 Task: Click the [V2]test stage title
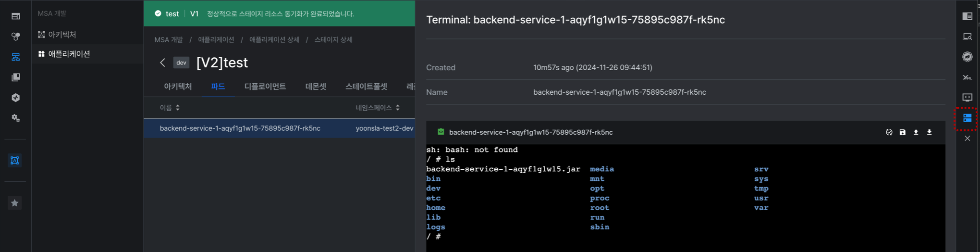coord(222,63)
